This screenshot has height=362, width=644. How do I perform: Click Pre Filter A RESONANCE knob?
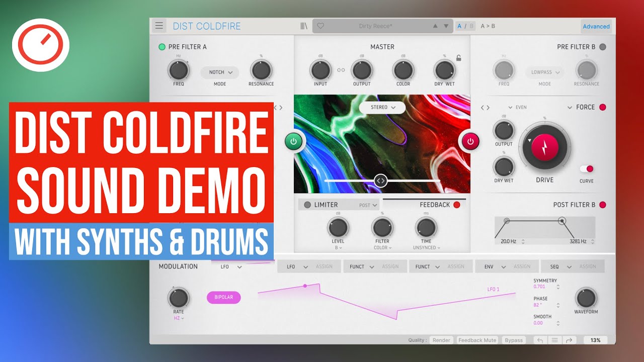coord(261,70)
